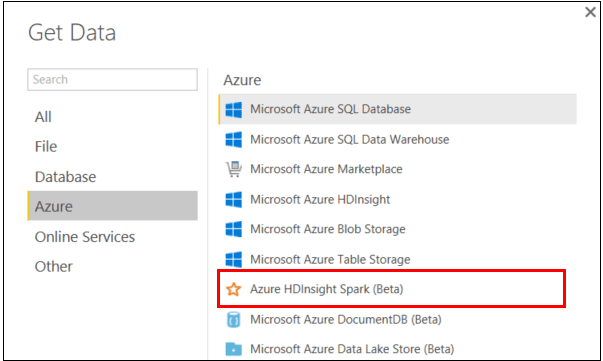Select Microsoft Azure Blob Storage text
This screenshot has width=603, height=361.
pyautogui.click(x=328, y=229)
